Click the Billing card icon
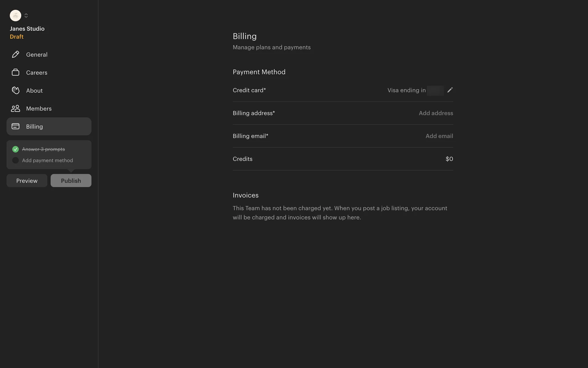588x368 pixels. pyautogui.click(x=15, y=126)
